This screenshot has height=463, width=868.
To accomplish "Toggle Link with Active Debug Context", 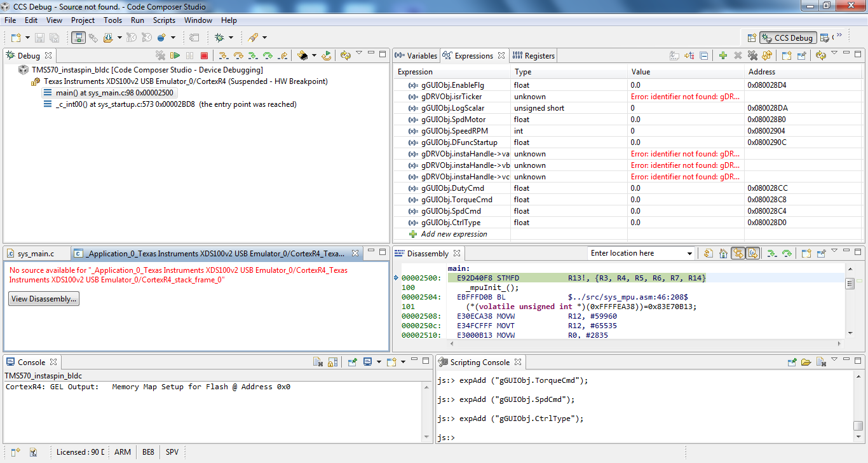I will tap(738, 253).
